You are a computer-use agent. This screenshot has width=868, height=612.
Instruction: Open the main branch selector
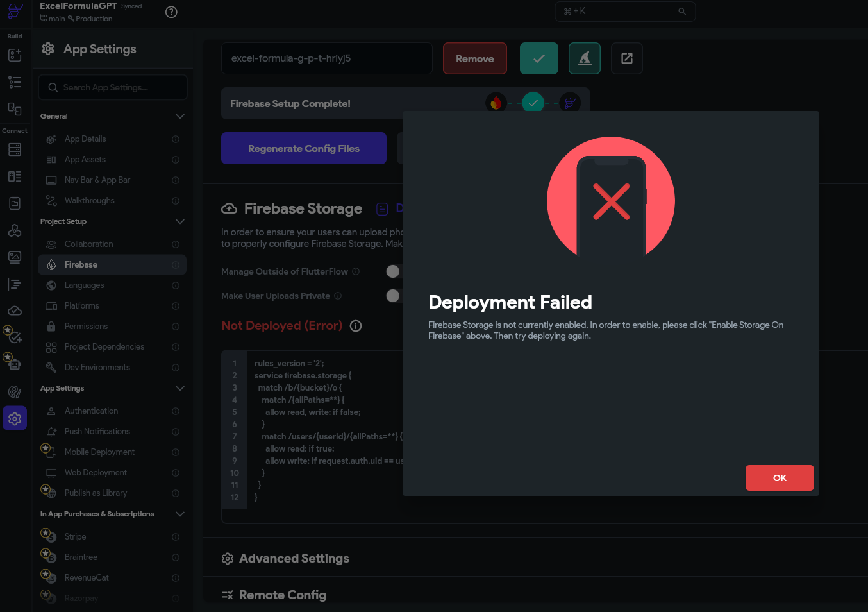coord(53,19)
